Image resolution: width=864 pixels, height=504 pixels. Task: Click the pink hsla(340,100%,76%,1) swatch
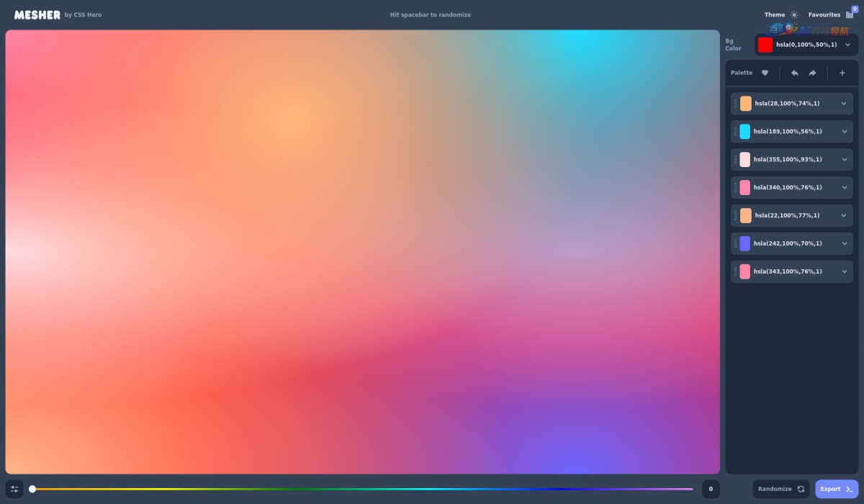745,188
